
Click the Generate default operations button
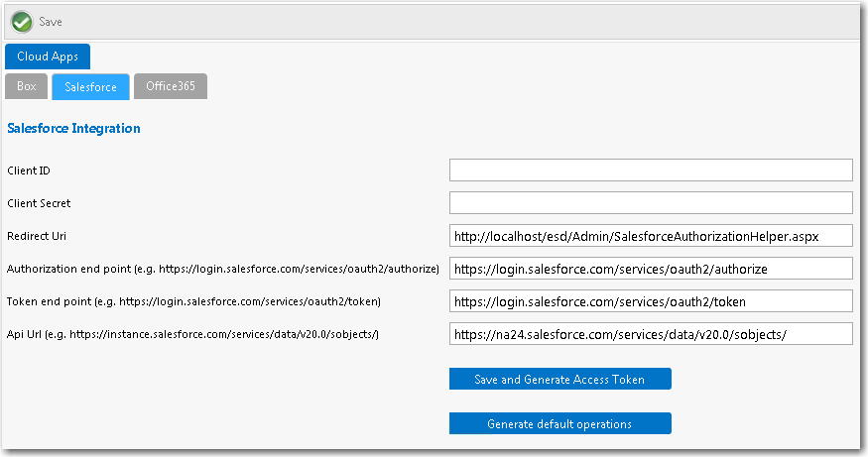point(559,424)
